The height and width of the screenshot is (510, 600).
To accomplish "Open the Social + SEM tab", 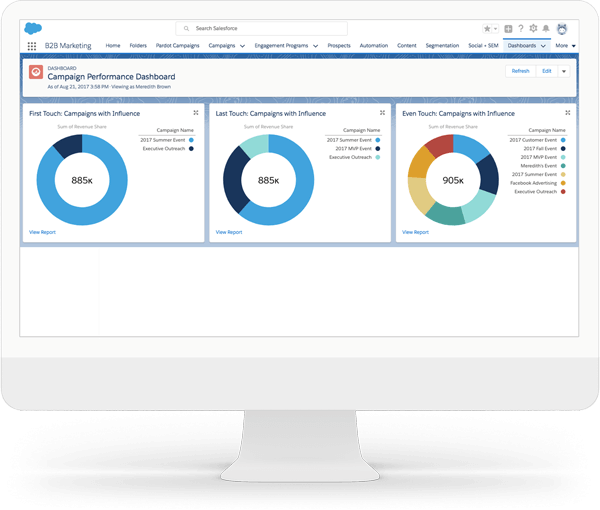I will 483,46.
